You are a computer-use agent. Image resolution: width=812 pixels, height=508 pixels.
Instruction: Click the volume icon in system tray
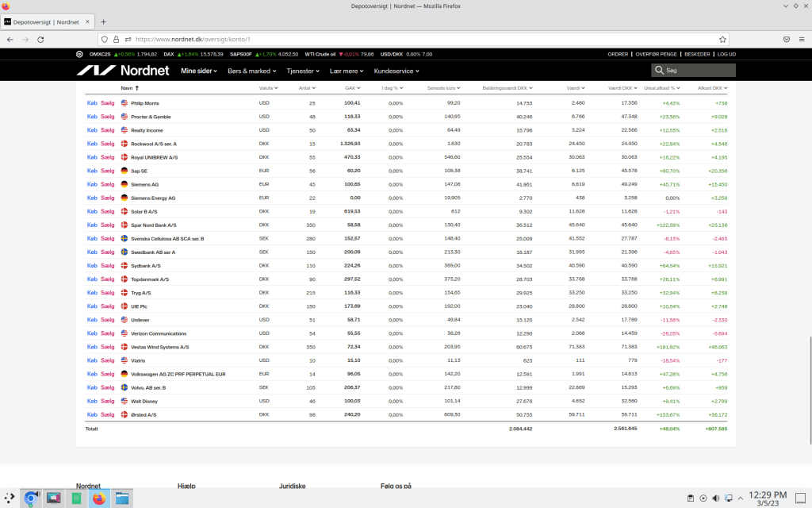pos(716,498)
